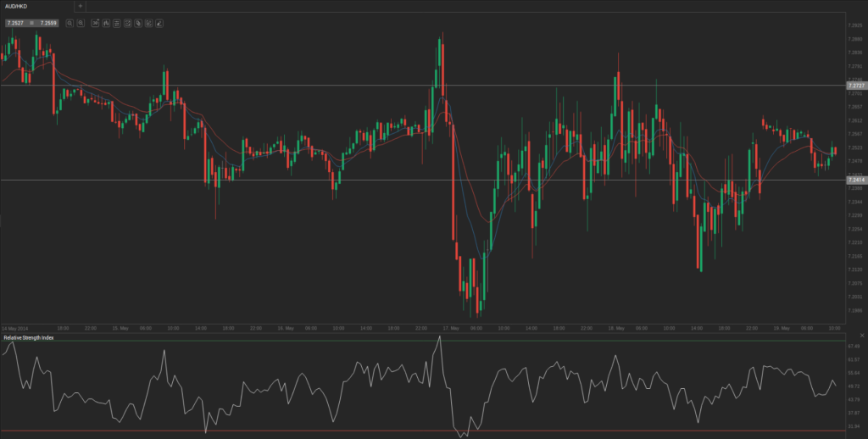Open the indicators chart icon
This screenshot has width=868, height=439.
click(x=149, y=23)
